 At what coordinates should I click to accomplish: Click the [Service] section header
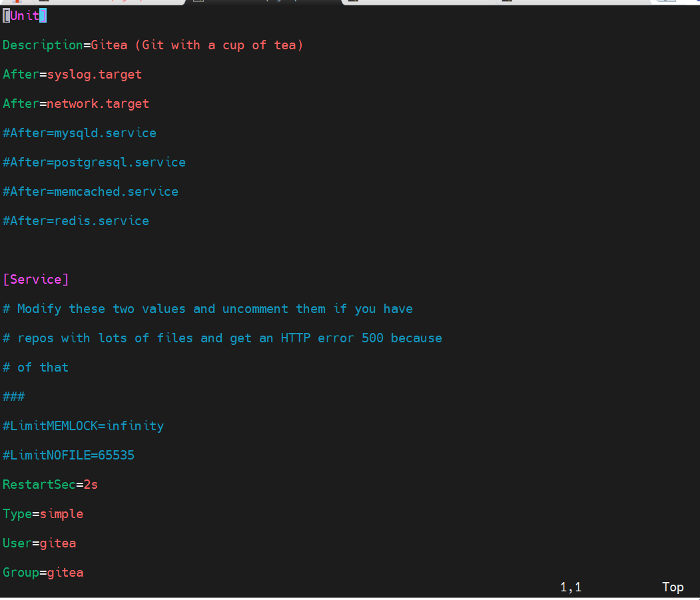36,280
